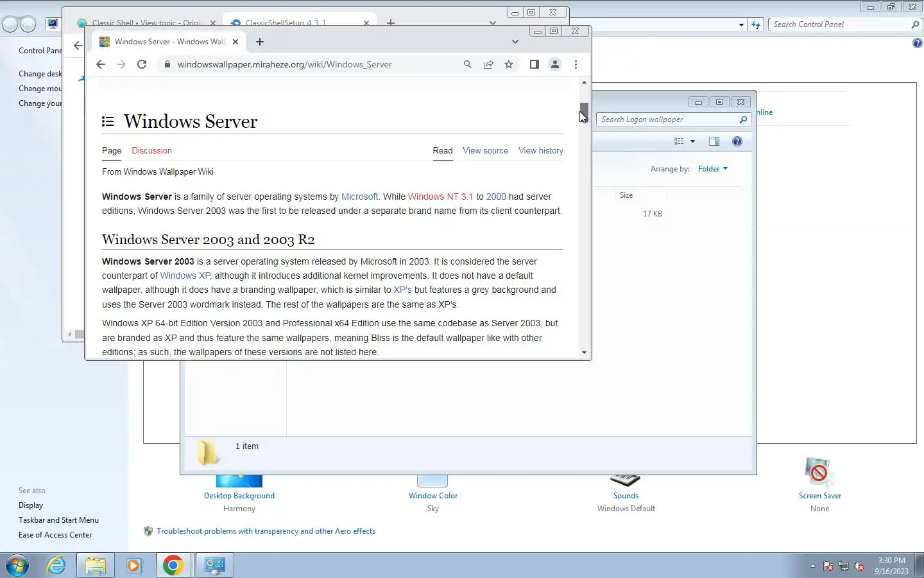Screen dimensions: 924x578
Task: Open View history of the article
Action: point(541,150)
